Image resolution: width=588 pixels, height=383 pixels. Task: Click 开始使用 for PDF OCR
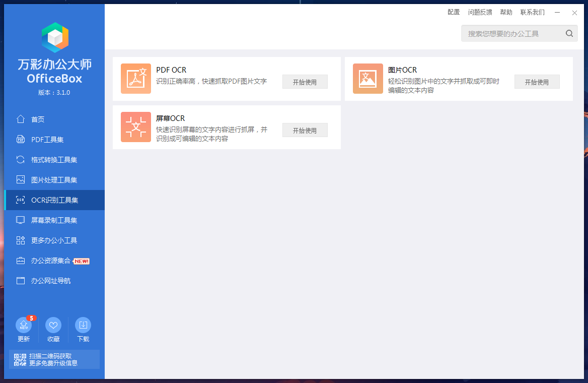pos(305,82)
